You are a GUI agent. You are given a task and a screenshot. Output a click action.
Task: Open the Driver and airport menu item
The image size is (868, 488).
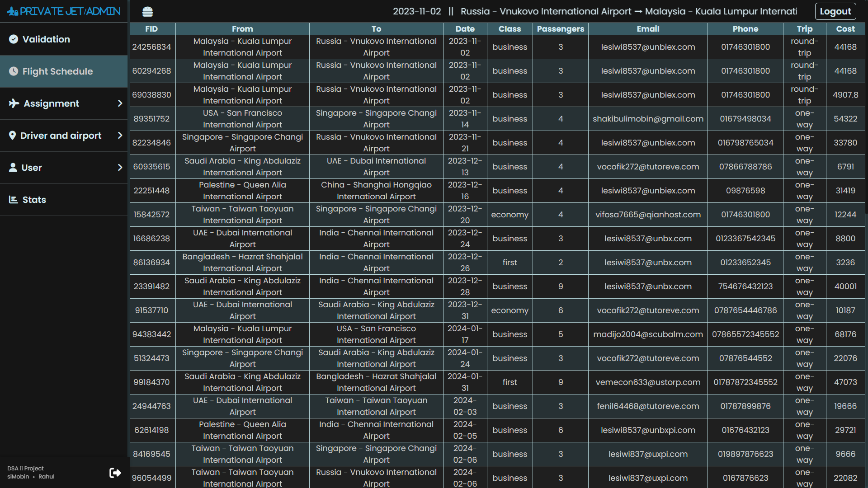(x=64, y=136)
